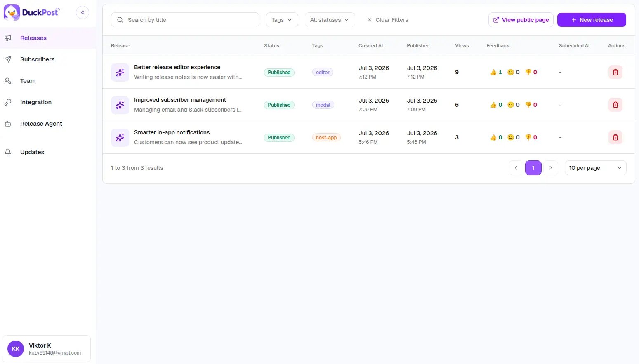
Task: Click the Views column header
Action: [462, 46]
